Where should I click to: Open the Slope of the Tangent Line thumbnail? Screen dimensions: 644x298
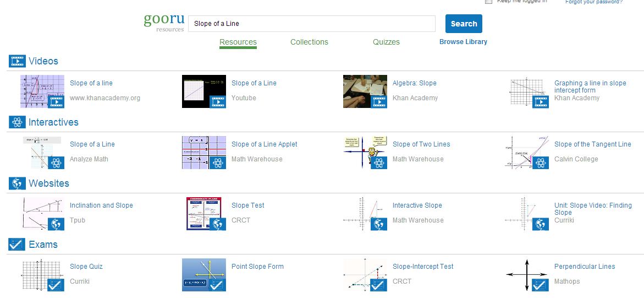527,152
